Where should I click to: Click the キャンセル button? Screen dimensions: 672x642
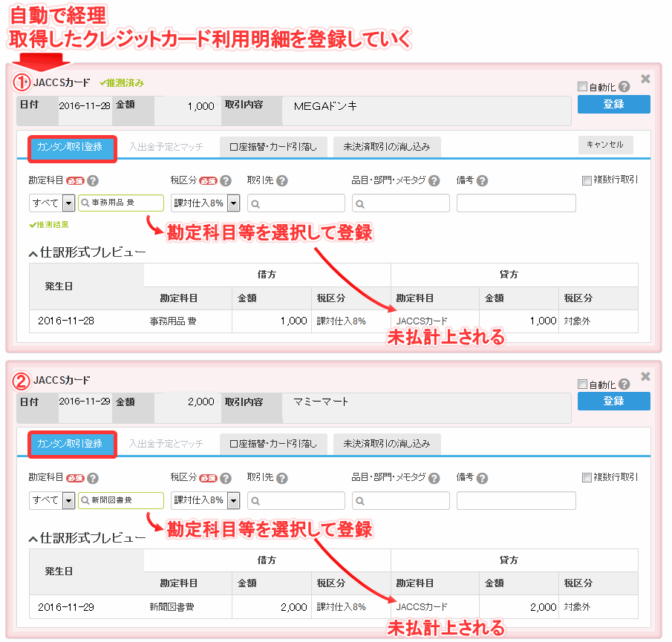point(606,147)
